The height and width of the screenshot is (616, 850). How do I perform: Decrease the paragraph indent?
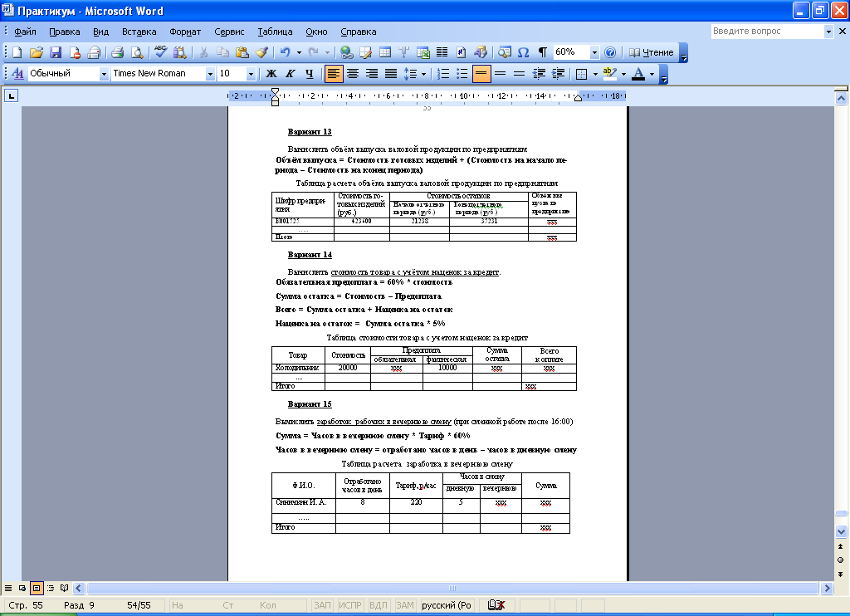[x=539, y=73]
